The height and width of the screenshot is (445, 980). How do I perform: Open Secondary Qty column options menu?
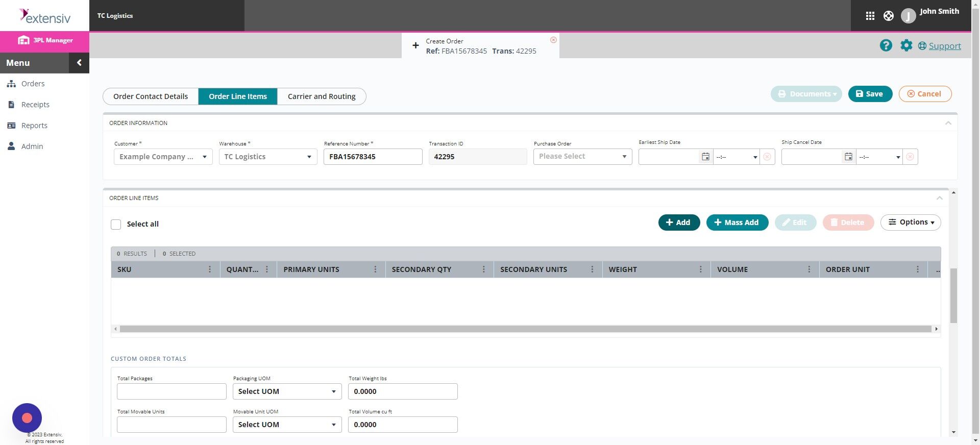tap(484, 269)
